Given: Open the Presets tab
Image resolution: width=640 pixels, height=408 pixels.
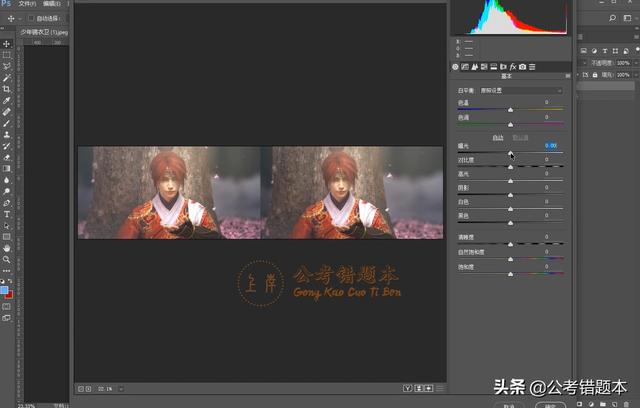Looking at the screenshot, I should coord(532,67).
